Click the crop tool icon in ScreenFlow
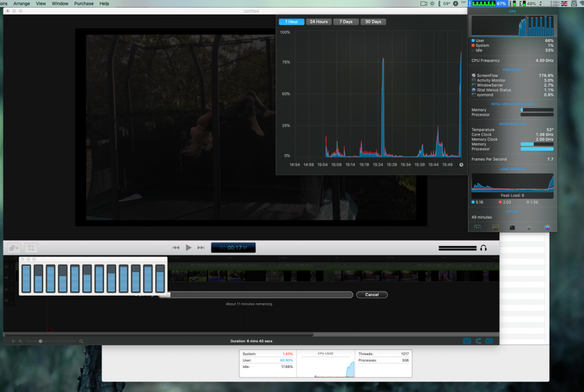Screen dimensions: 584x392 (x=32, y=248)
